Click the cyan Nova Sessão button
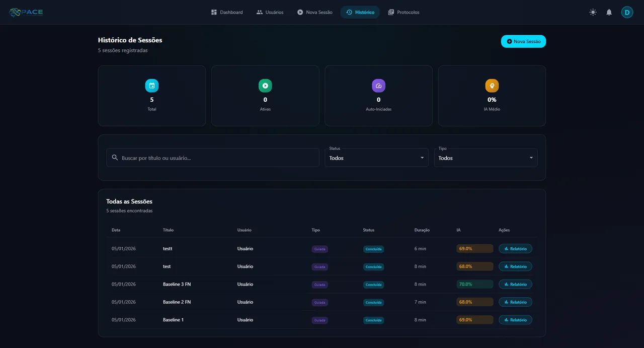Viewport: 644px width, 348px height. tap(523, 41)
